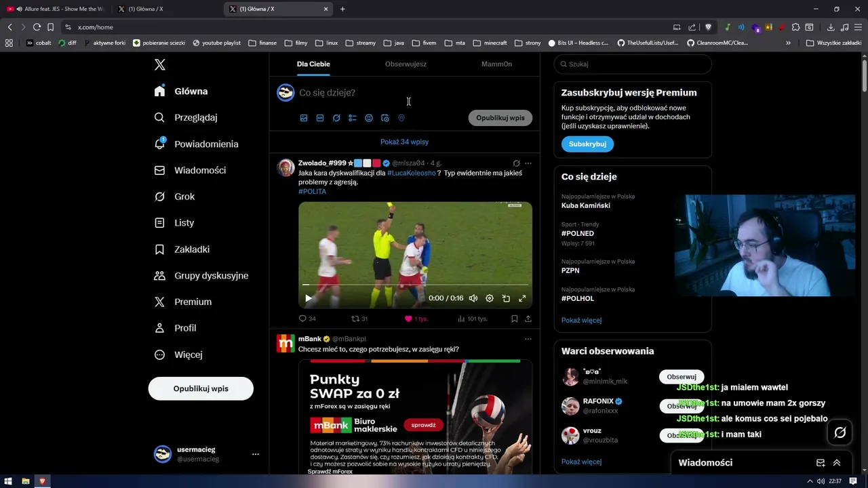Enable video picture-in-picture mode
This screenshot has height=488, width=868.
506,298
